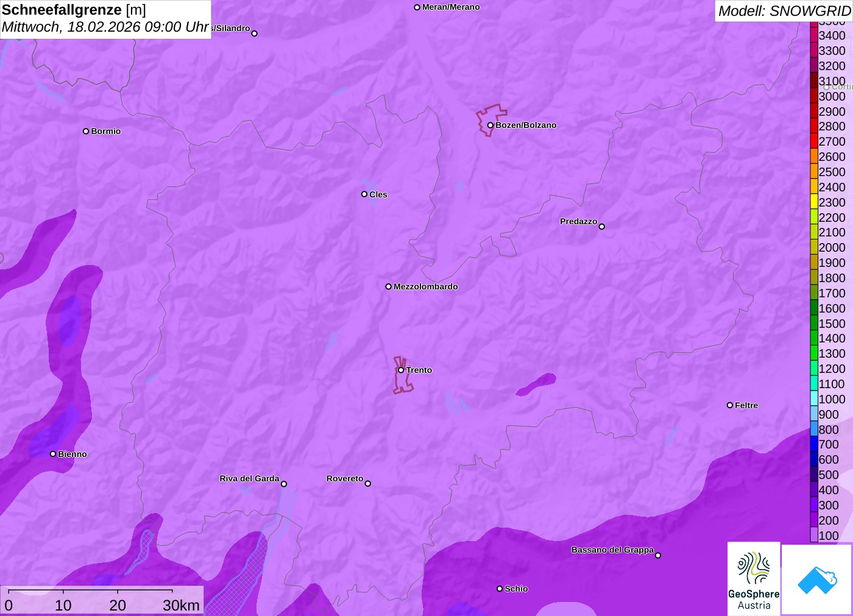This screenshot has width=853, height=616.
Task: Click the Cles label text
Action: [378, 194]
